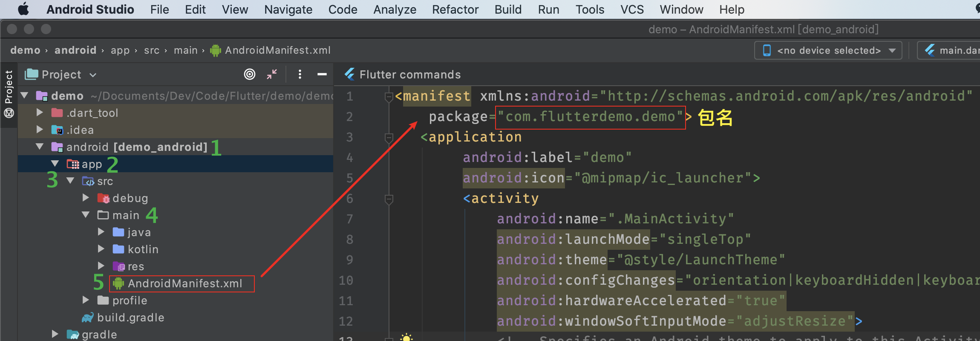Open the Build menu
Screen dimensions: 980x341
(x=508, y=9)
